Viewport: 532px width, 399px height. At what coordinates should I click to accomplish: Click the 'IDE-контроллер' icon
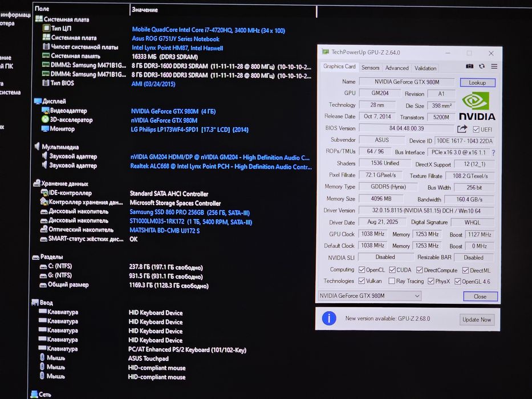coord(44,193)
